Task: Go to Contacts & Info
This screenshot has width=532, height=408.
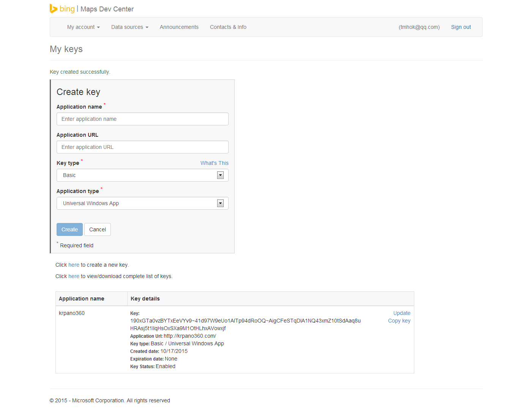Action: coord(228,27)
